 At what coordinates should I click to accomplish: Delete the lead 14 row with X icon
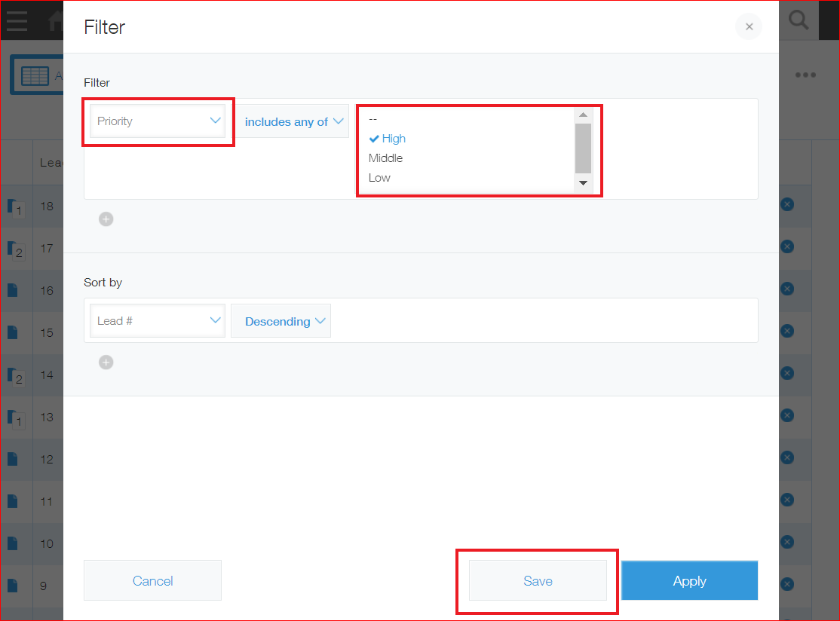click(787, 373)
